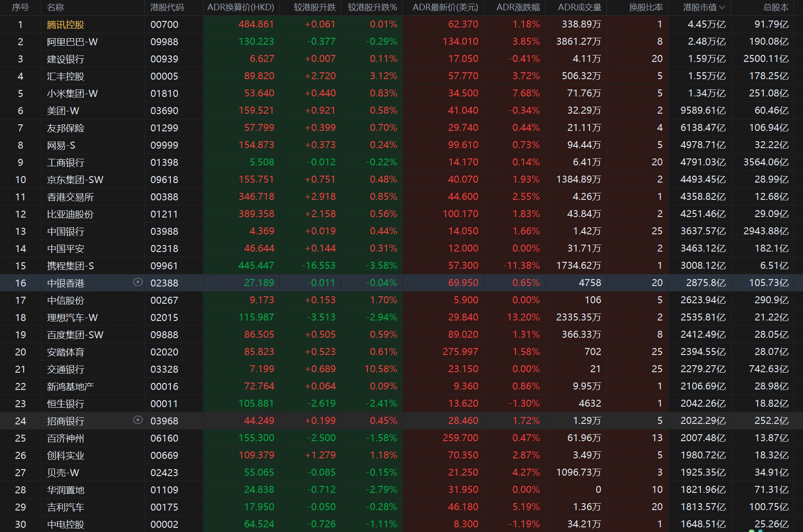
Task: Sort by ADR换算价(HKD) column header
Action: pyautogui.click(x=241, y=7)
